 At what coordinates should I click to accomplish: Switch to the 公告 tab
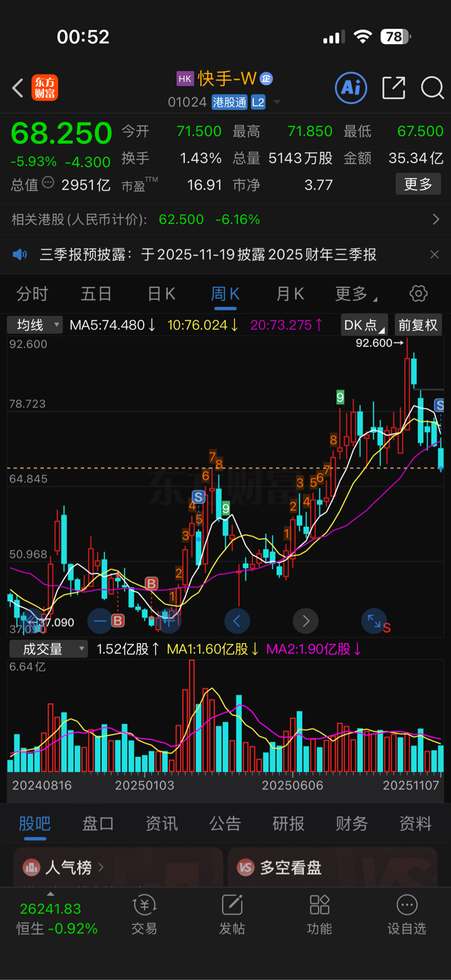tap(225, 824)
